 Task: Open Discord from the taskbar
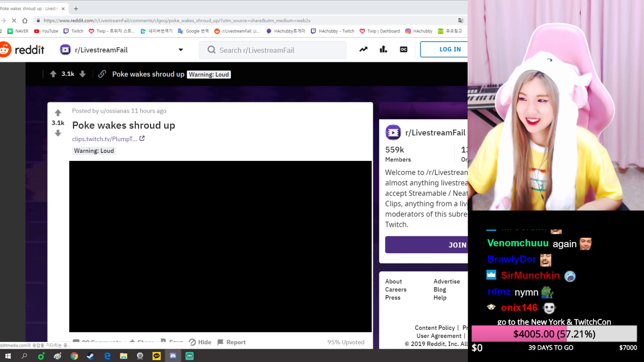[173, 356]
